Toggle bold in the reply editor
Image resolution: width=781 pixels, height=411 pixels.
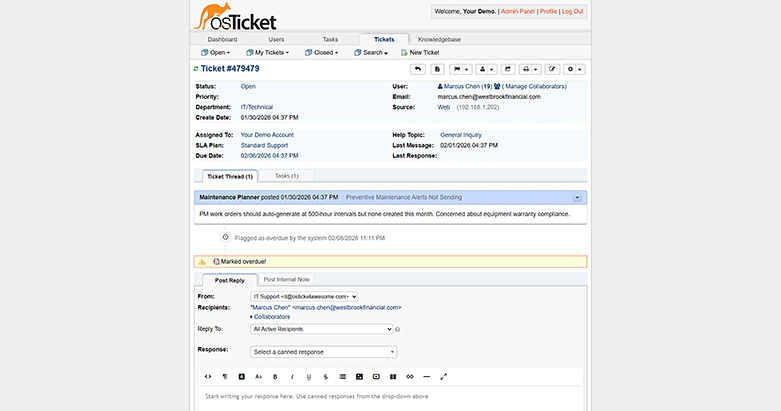pyautogui.click(x=275, y=377)
